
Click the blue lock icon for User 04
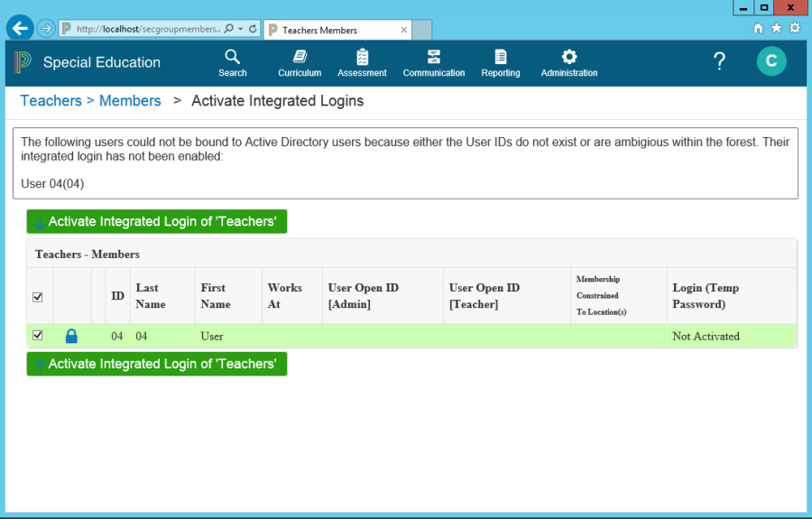[x=72, y=337]
